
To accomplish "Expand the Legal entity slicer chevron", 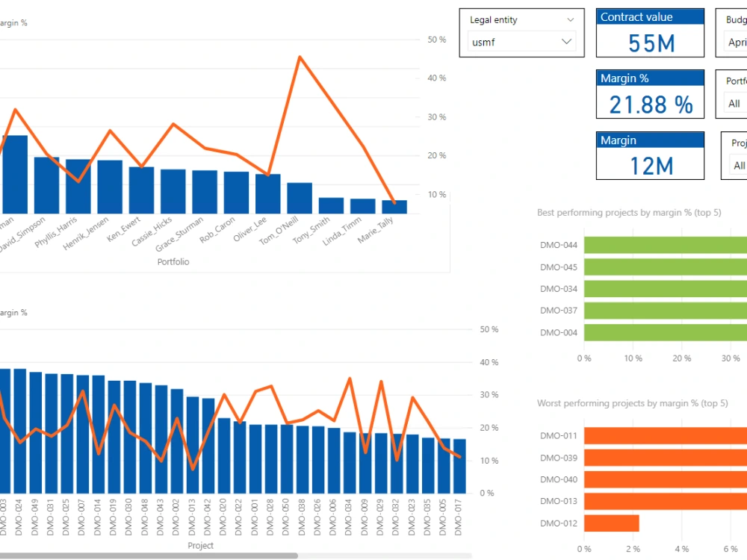I will 570,20.
